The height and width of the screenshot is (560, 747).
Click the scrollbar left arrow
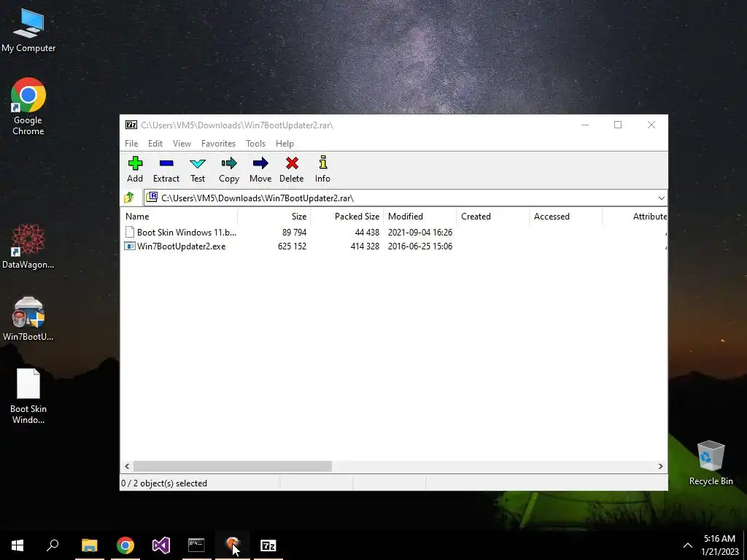127,466
